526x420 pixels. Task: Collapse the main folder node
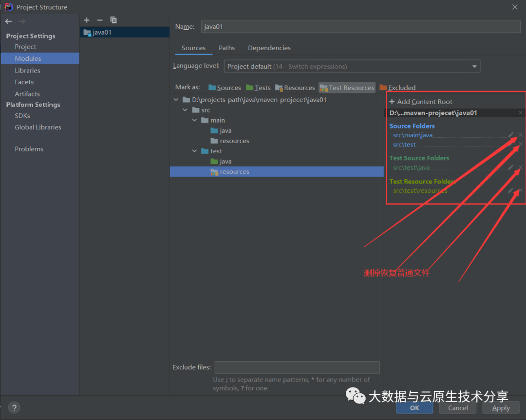pyautogui.click(x=194, y=120)
